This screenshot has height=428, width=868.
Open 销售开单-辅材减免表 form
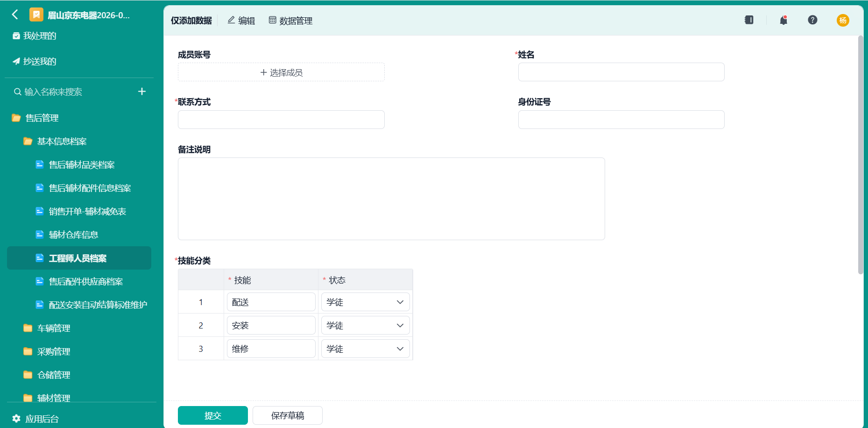coord(87,211)
